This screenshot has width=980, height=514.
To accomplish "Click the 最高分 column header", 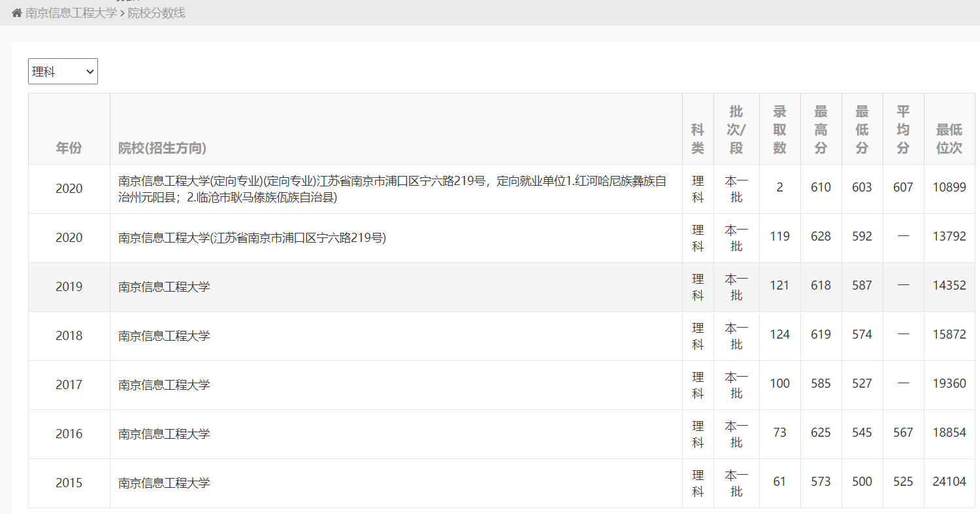I will click(x=821, y=129).
